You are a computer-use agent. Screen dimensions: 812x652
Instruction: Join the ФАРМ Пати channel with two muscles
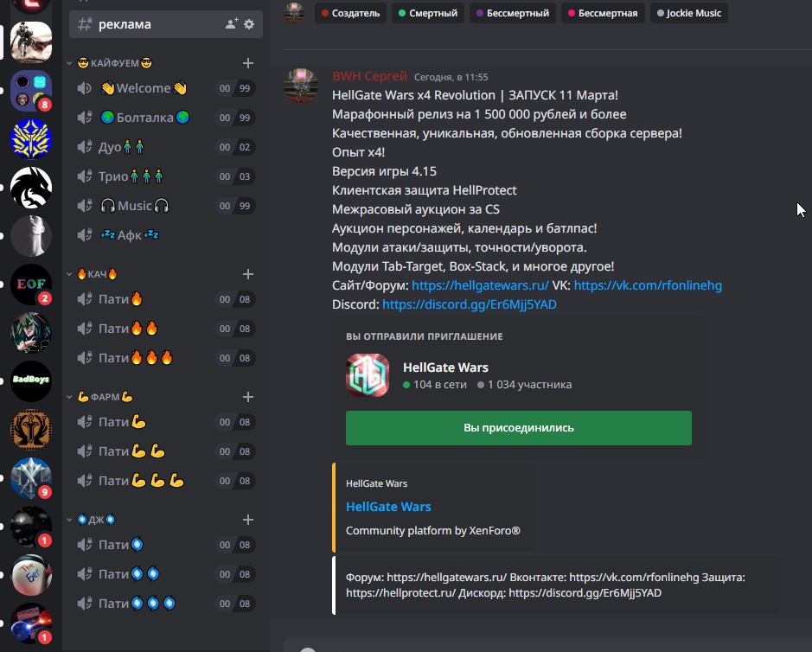[x=166, y=451]
